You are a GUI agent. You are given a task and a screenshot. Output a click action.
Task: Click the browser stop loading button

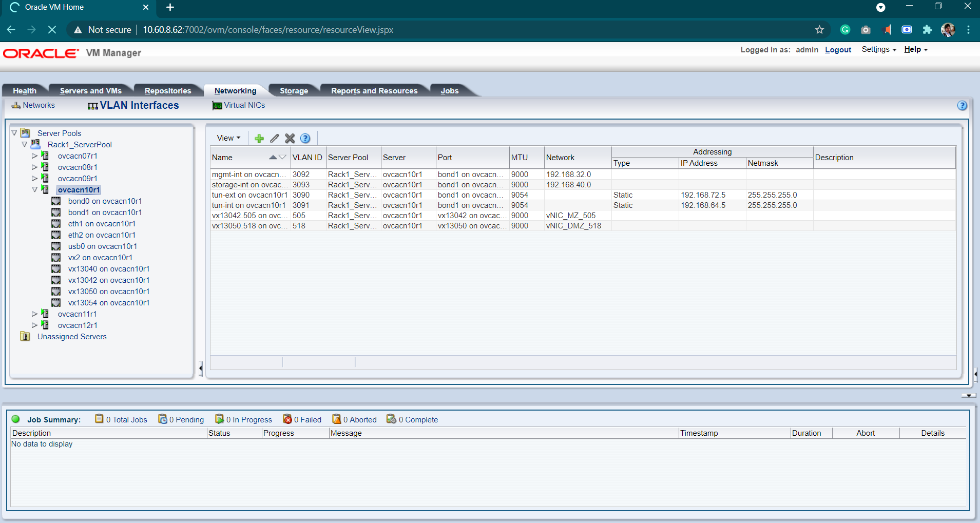coord(52,30)
